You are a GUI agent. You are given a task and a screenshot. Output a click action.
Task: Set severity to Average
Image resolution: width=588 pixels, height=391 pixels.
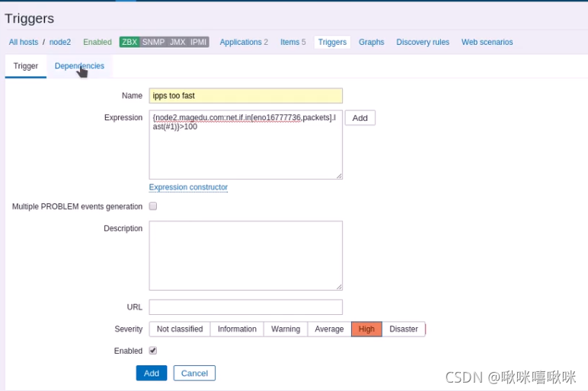(329, 329)
